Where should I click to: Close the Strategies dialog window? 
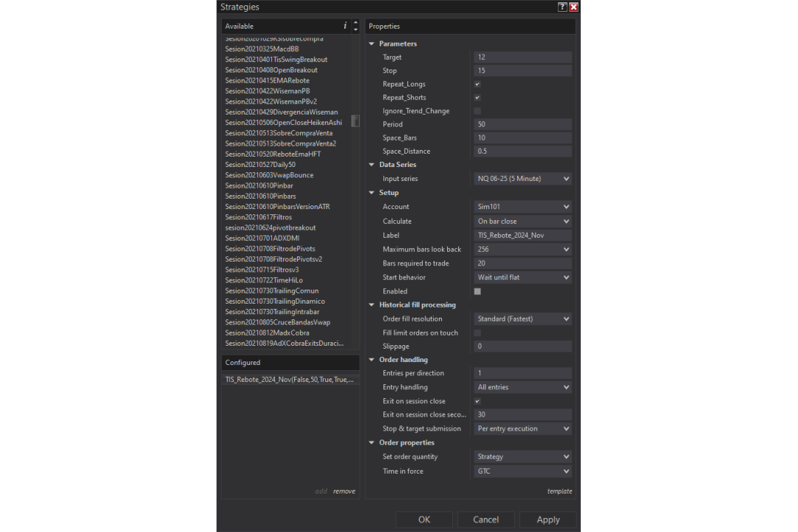[573, 7]
